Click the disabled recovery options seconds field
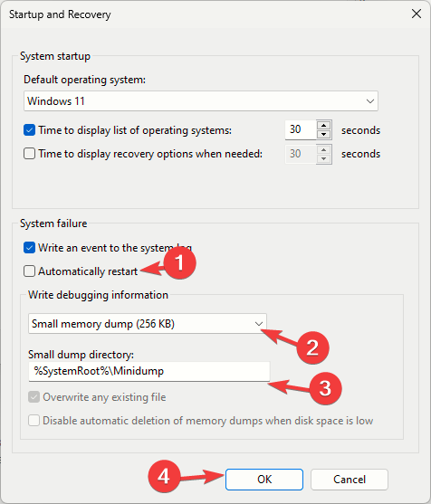The image size is (431, 504). pyautogui.click(x=301, y=154)
